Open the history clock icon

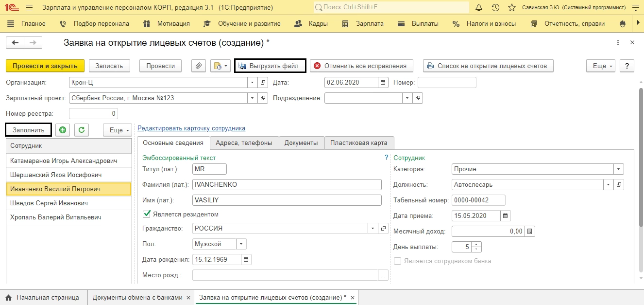pyautogui.click(x=495, y=8)
